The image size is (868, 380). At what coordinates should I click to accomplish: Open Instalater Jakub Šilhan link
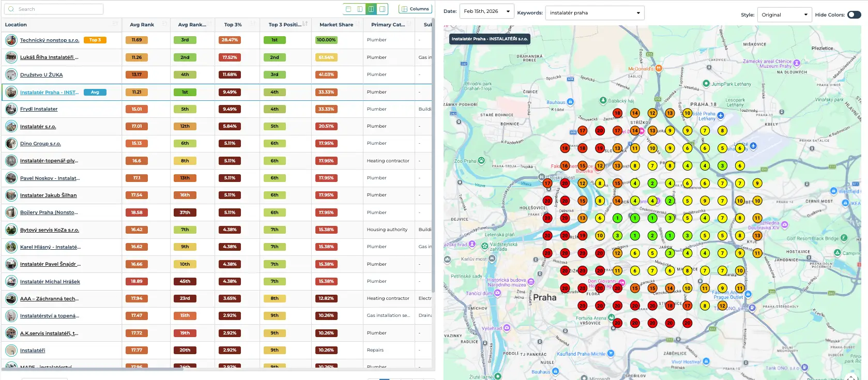pos(48,195)
